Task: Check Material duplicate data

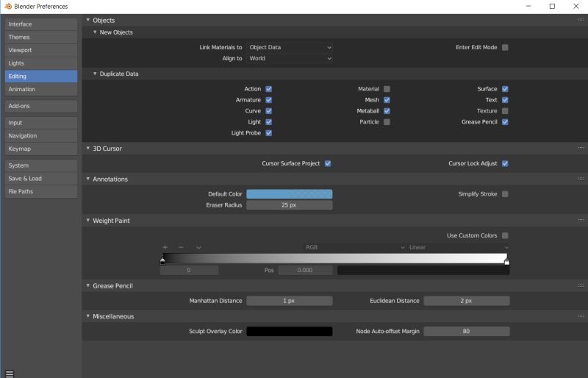Action: click(387, 89)
